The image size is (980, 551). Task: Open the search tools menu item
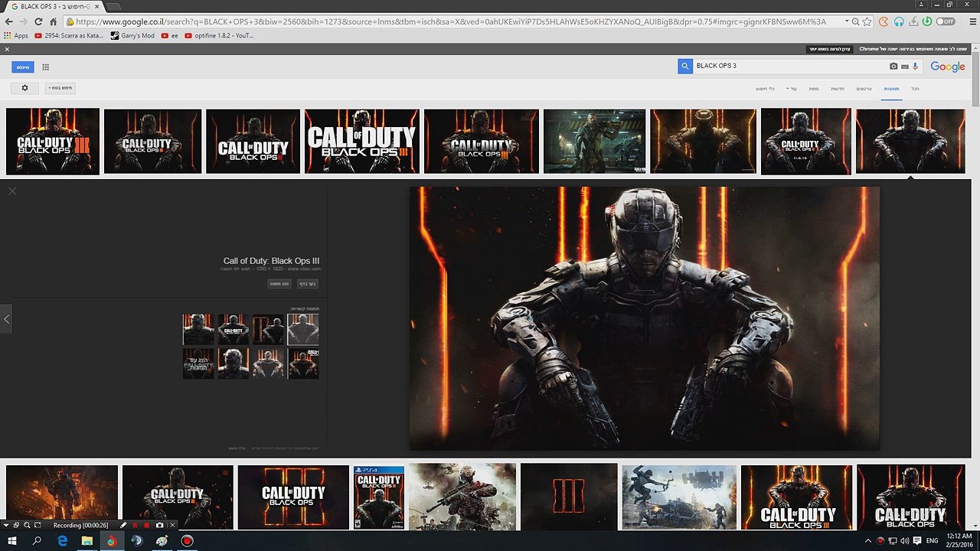pyautogui.click(x=765, y=89)
